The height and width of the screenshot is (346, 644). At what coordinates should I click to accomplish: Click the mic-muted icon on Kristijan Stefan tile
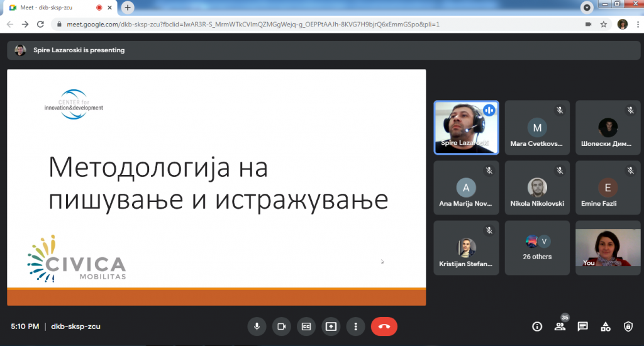point(489,230)
